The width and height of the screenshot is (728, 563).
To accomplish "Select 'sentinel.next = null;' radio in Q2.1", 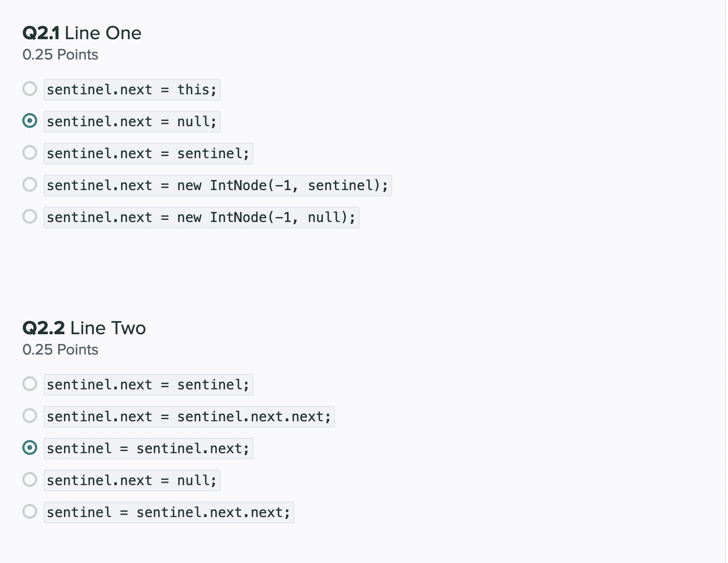I will pyautogui.click(x=30, y=121).
